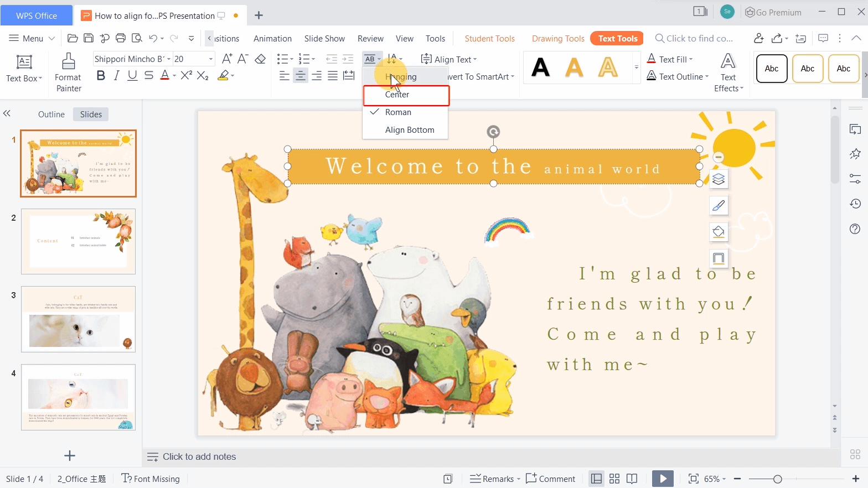The width and height of the screenshot is (868, 488).
Task: Apply strikethrough text formatting
Action: click(149, 75)
